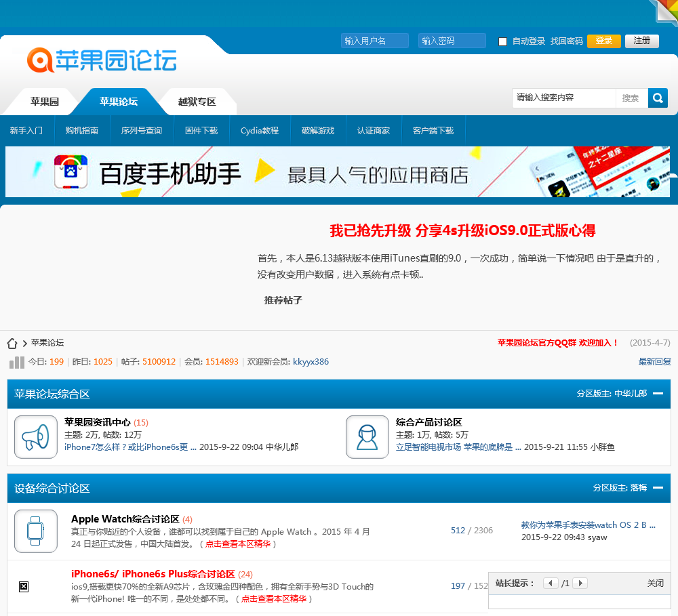Click iPhone6s 点击查看本区精华 link

pos(274,598)
